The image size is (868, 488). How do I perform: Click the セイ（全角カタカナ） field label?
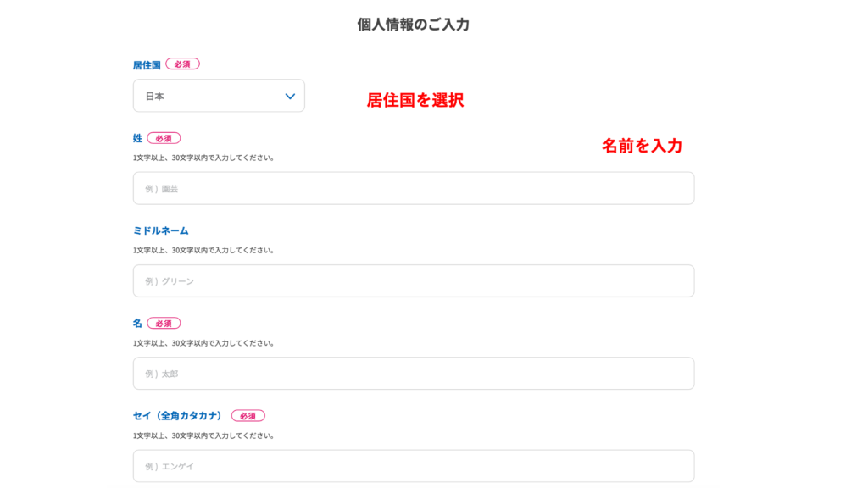coord(177,416)
